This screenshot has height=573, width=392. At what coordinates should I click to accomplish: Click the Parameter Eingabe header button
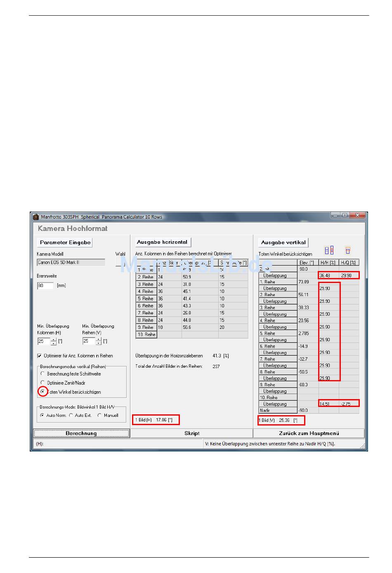[65, 243]
